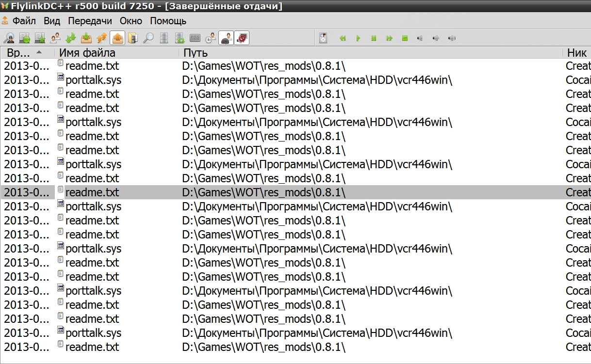Click the green pause button
This screenshot has width=591, height=364.
(374, 38)
